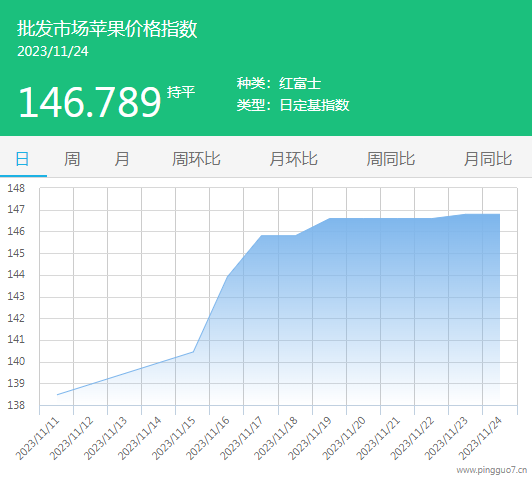532x479 pixels.
Task: Click the 日定基指数 type label
Action: (x=315, y=105)
